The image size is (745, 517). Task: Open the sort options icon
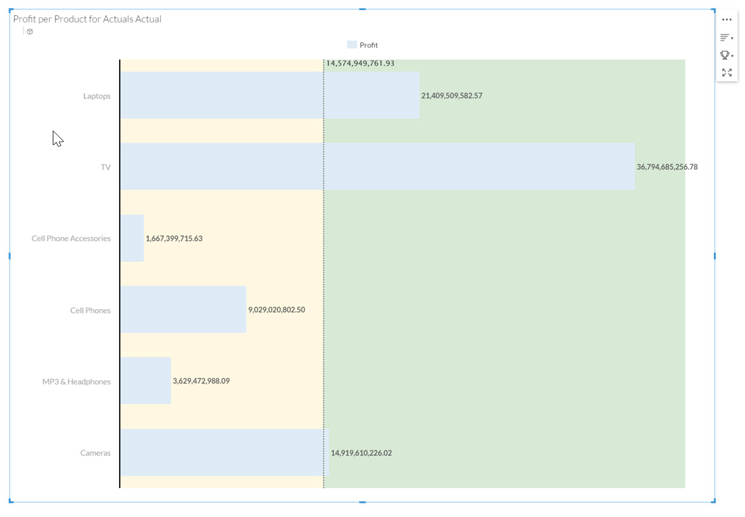(x=726, y=38)
